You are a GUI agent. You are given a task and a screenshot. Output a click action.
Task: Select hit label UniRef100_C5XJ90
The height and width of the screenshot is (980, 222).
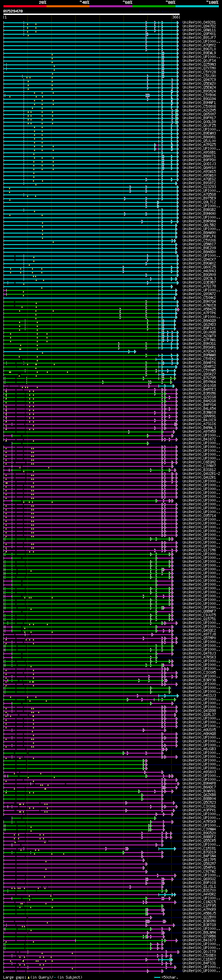199,76
